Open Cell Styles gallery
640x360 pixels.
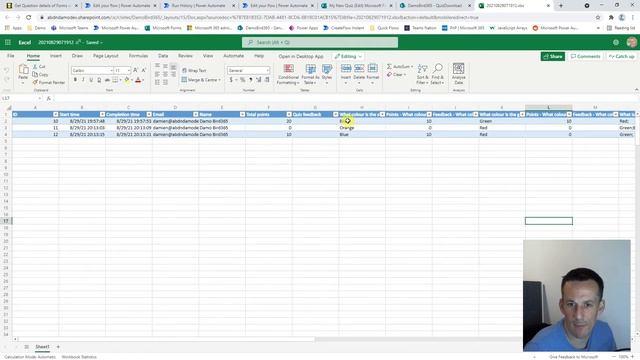(327, 75)
